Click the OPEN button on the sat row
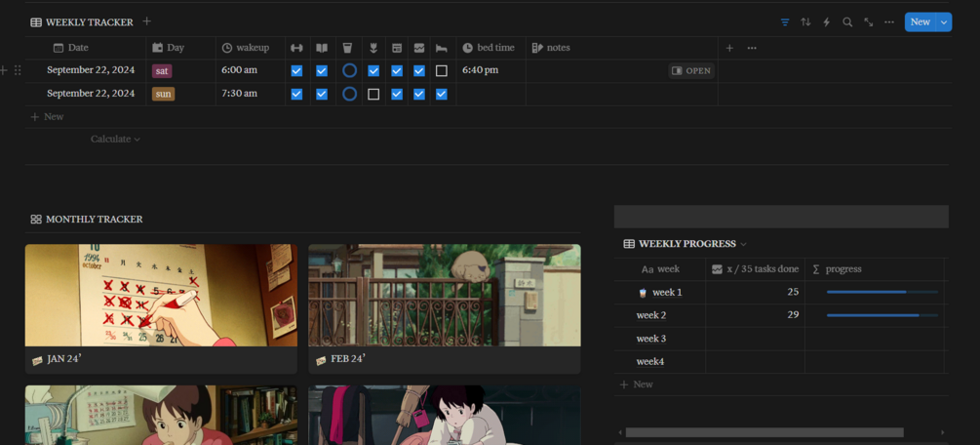980x445 pixels. point(691,70)
